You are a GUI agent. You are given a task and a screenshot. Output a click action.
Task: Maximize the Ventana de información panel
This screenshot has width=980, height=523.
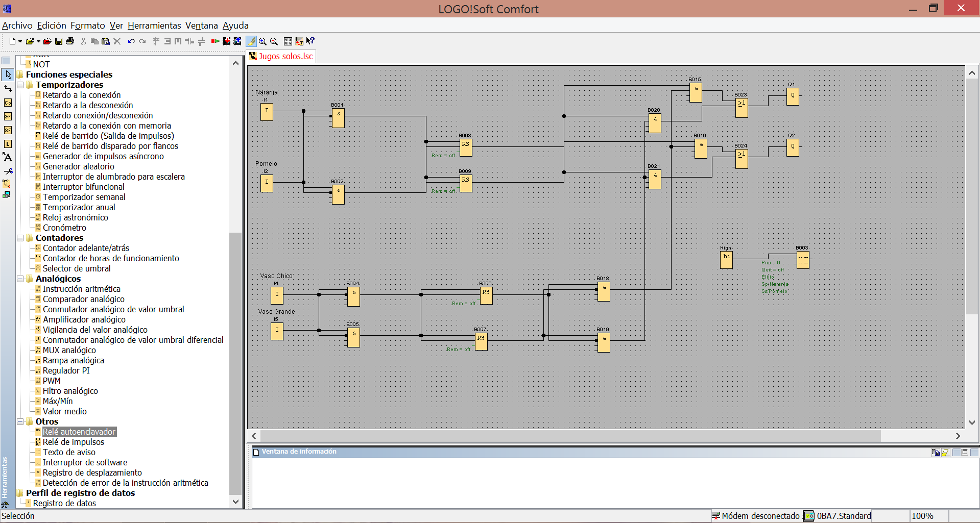[965, 452]
